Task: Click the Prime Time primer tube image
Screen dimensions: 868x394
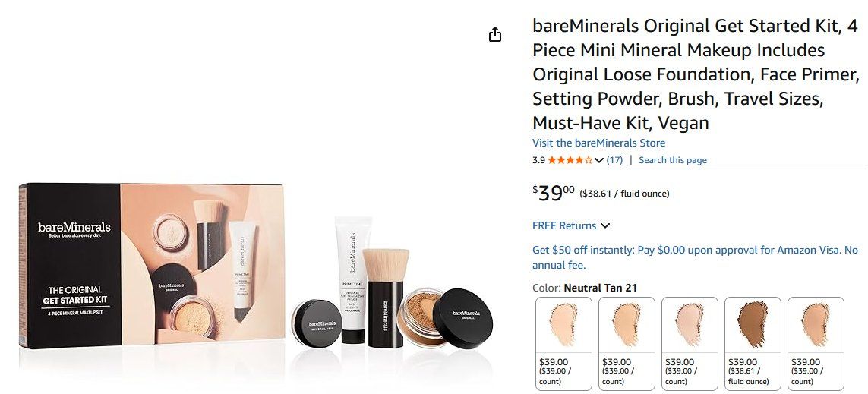Action: 352,280
